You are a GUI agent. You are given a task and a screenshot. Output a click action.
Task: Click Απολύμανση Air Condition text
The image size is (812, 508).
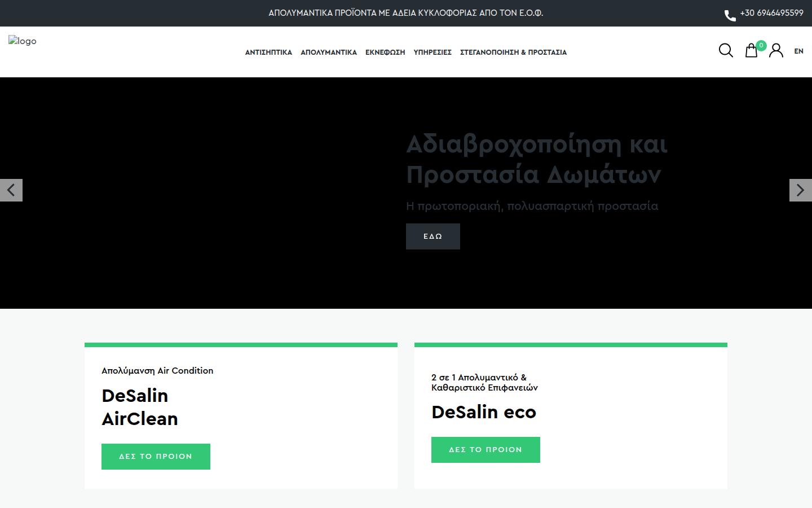click(157, 371)
